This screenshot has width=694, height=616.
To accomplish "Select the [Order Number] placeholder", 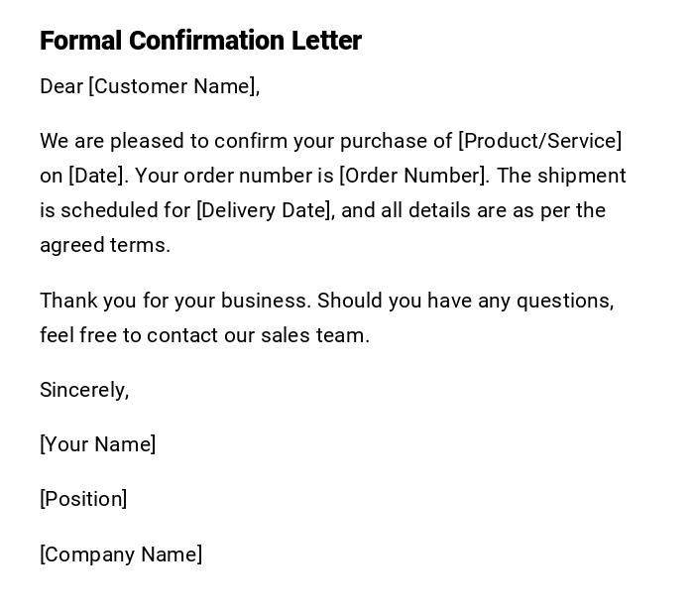I will coord(413,176).
